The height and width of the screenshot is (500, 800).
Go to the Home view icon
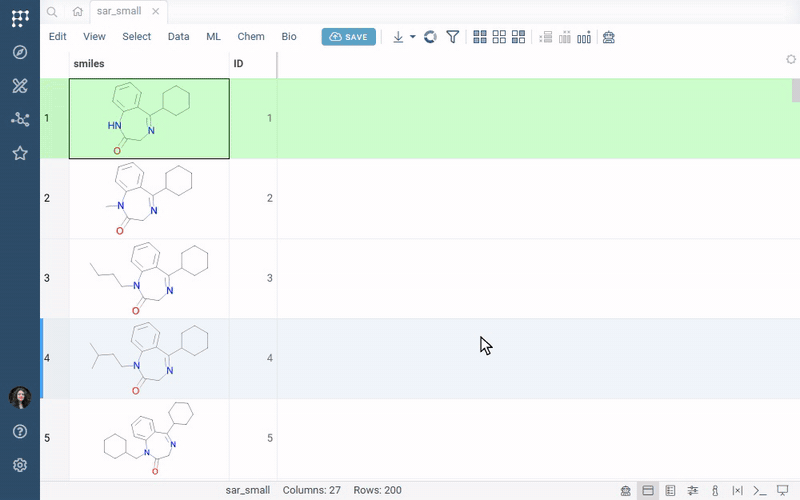pos(78,11)
